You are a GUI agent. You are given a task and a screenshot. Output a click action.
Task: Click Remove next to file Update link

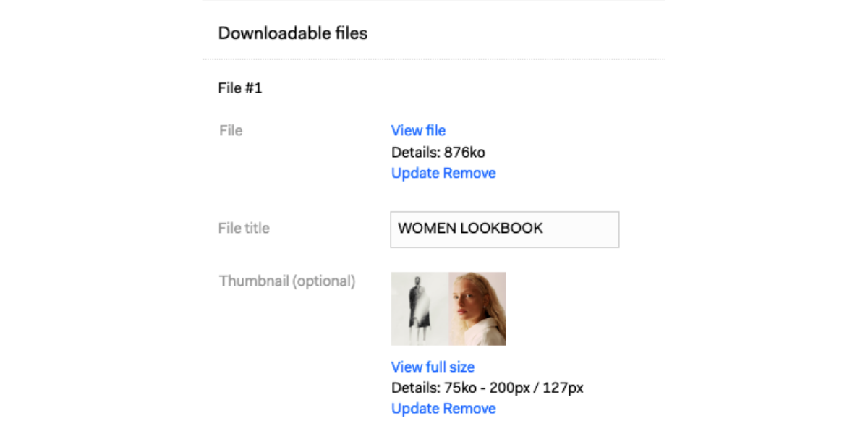click(x=469, y=173)
